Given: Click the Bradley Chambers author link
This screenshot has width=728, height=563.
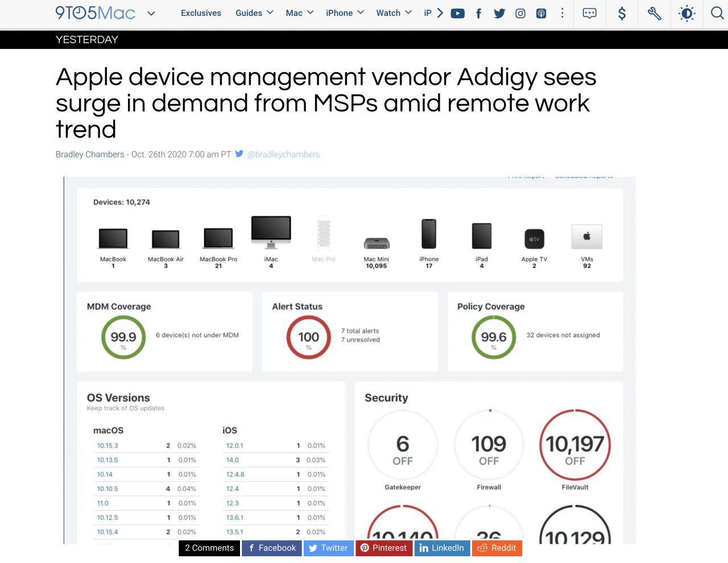Looking at the screenshot, I should pos(89,154).
